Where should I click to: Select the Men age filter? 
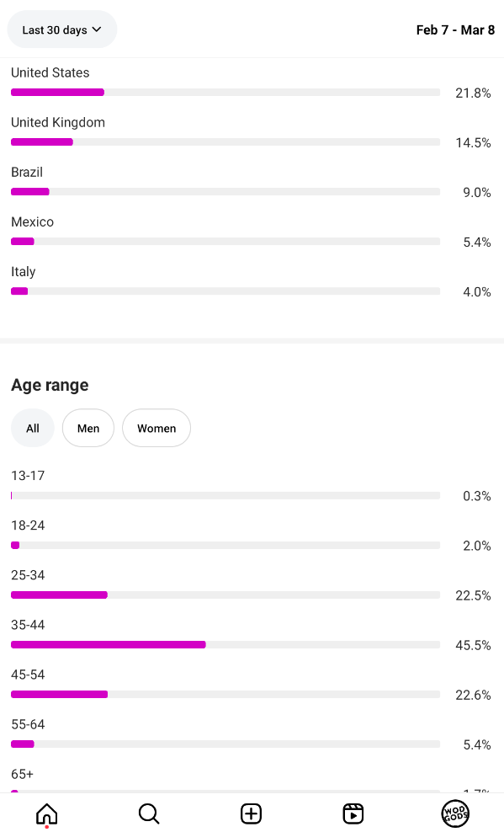coord(88,428)
